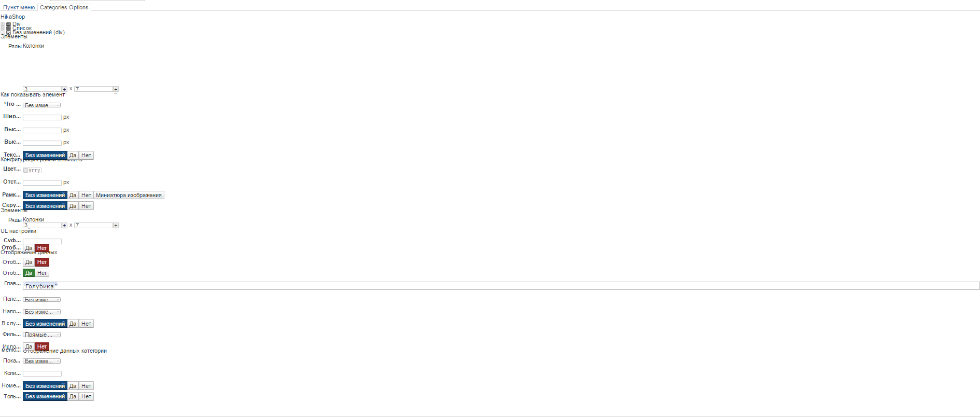This screenshot has width=980, height=417.
Task: Click the Миниатюра изображения button
Action: click(129, 195)
